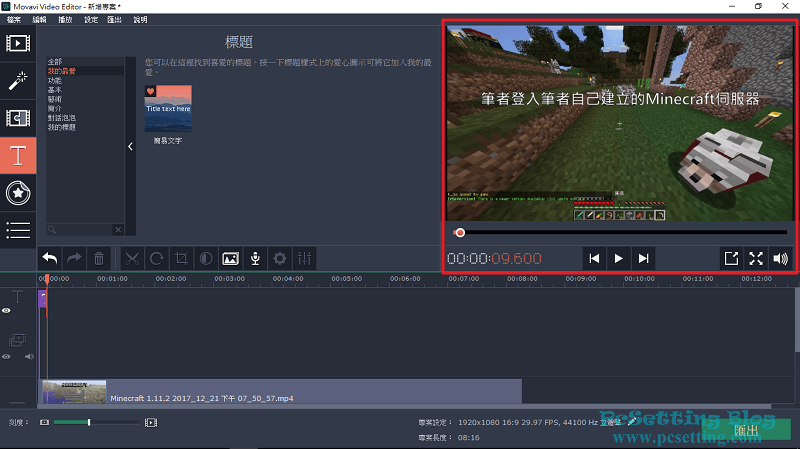Select the 全部 title category

coord(55,62)
